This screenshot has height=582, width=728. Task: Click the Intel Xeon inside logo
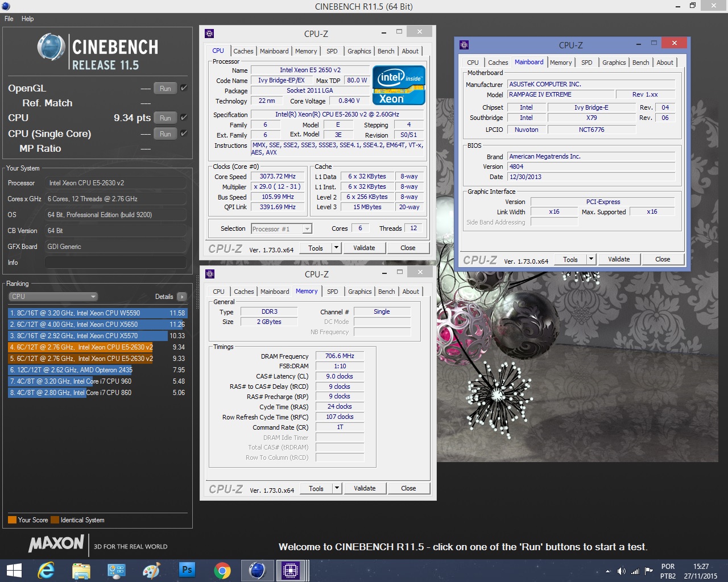(399, 86)
